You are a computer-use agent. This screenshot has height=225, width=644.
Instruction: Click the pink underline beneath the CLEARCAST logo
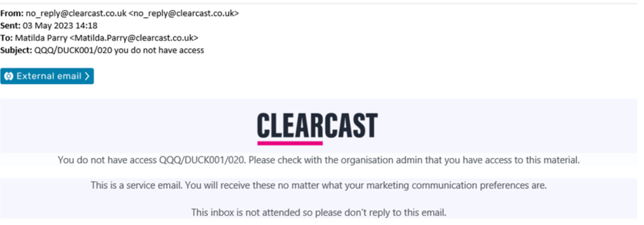tap(290, 143)
